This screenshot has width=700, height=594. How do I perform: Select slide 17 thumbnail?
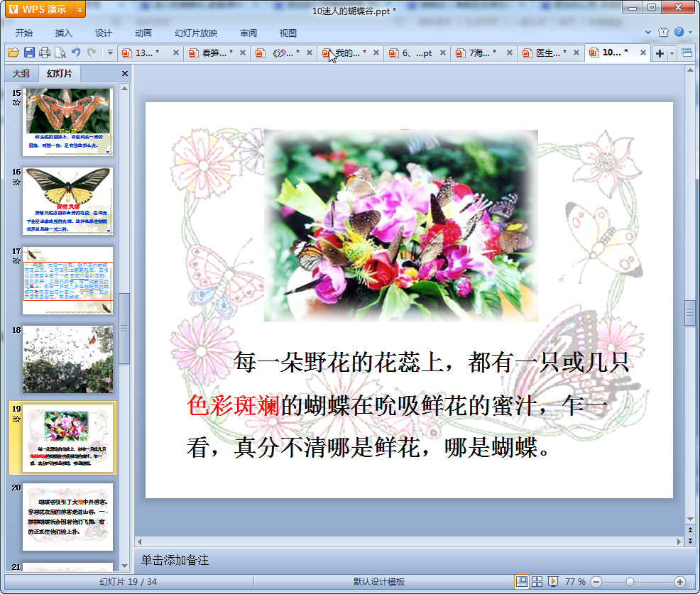point(68,280)
